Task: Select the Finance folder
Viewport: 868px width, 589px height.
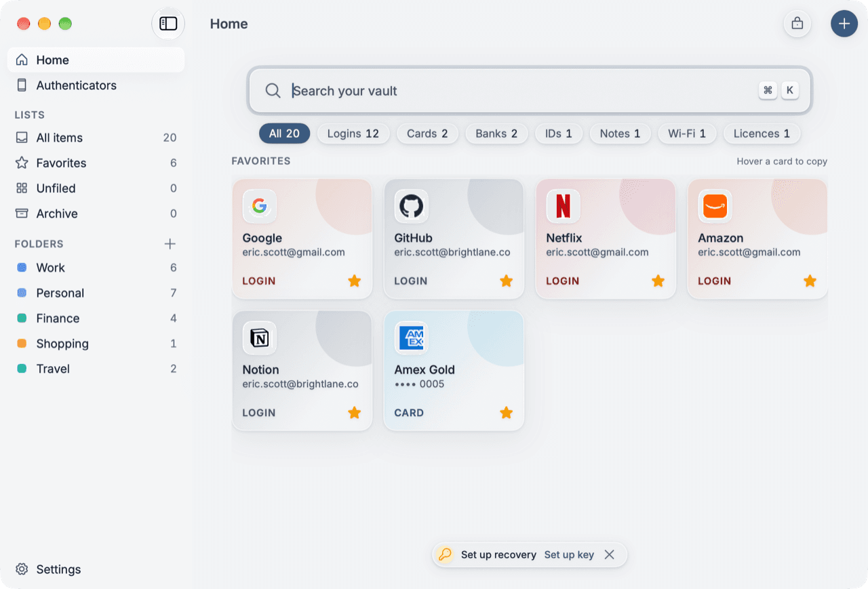Action: click(96, 319)
